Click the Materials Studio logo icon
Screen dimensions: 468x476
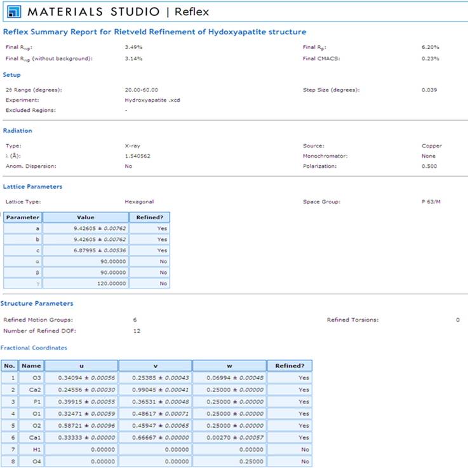[14, 12]
